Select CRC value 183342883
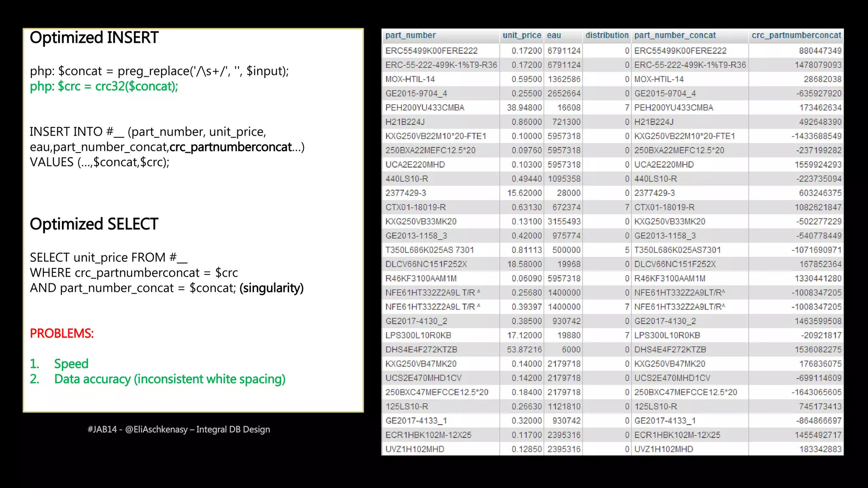Screen dimensions: 868x488 point(820,449)
